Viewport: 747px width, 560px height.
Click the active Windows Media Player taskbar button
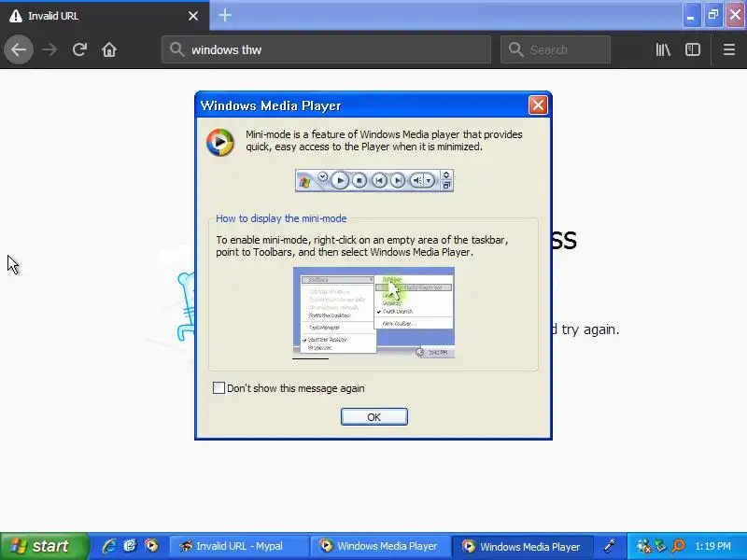(522, 546)
